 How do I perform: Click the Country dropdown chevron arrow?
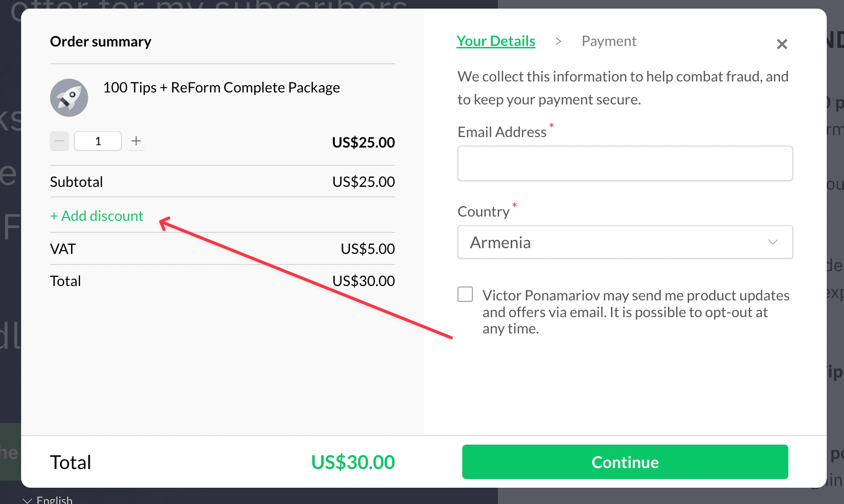(773, 242)
